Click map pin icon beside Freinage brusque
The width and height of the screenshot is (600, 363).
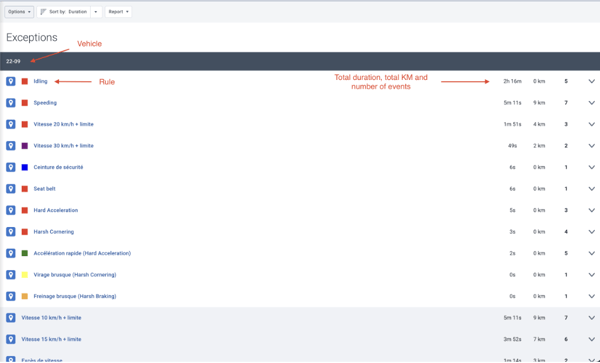[x=11, y=296]
